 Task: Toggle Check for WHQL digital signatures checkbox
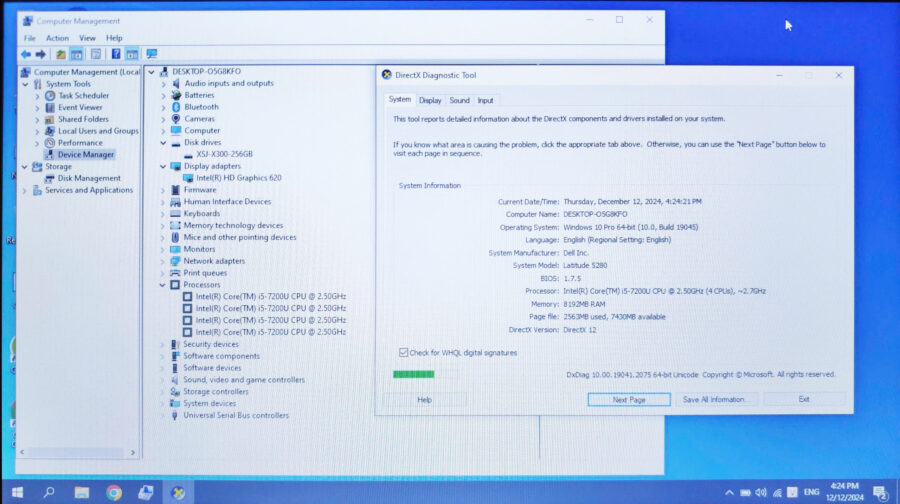(x=404, y=352)
